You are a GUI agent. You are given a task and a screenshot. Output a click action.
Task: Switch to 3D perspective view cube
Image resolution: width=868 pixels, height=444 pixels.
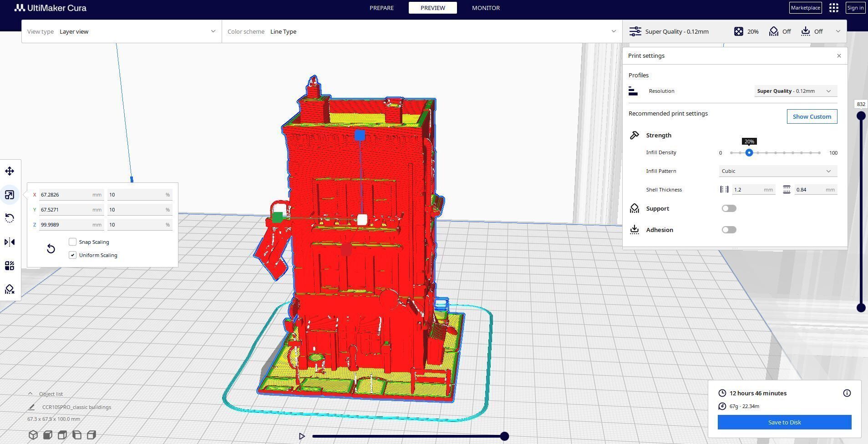click(x=33, y=435)
